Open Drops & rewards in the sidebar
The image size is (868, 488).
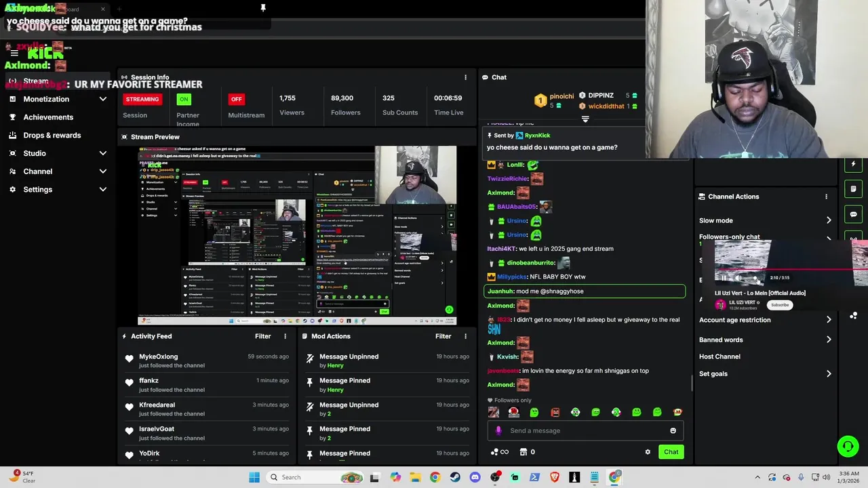click(x=52, y=135)
